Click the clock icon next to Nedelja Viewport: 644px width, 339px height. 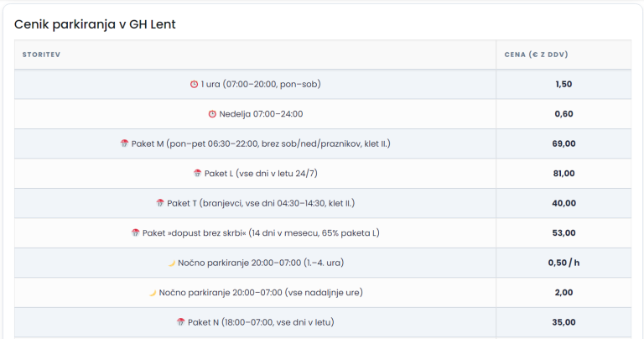coord(212,114)
